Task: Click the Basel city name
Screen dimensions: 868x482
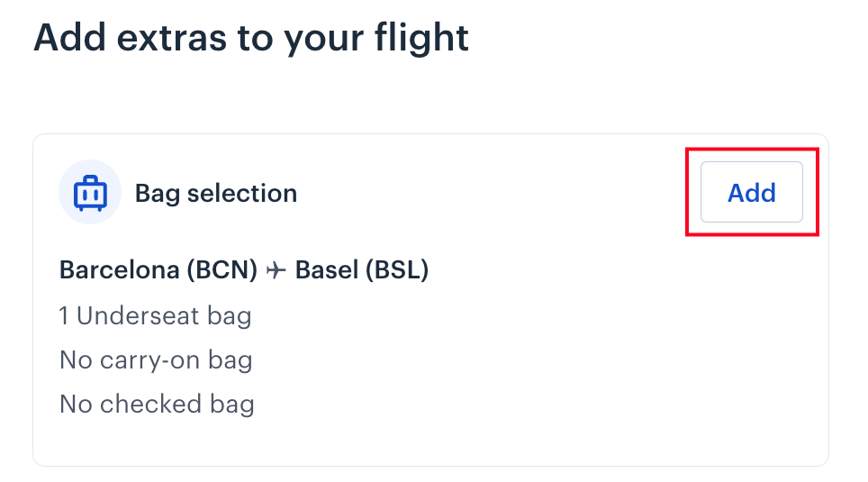Action: (x=327, y=270)
